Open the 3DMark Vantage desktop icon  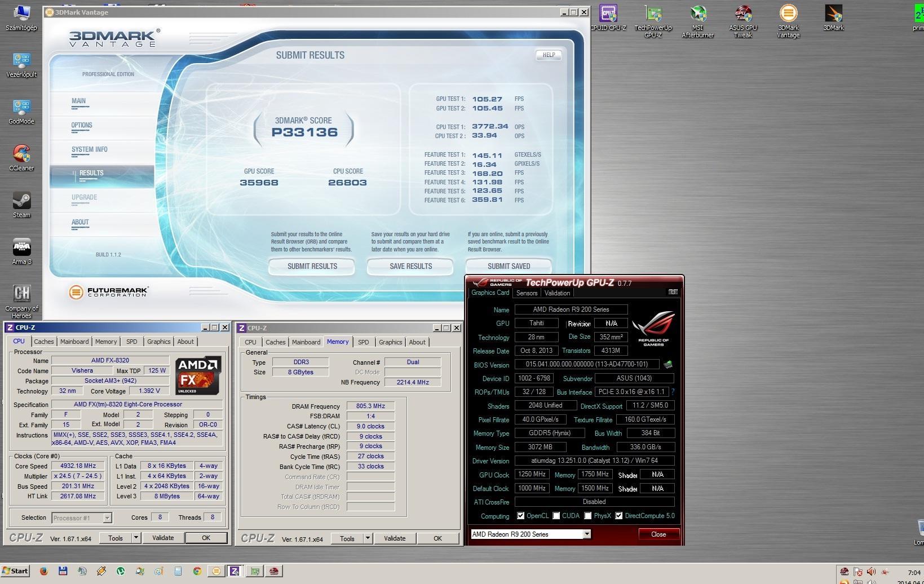coord(788,22)
